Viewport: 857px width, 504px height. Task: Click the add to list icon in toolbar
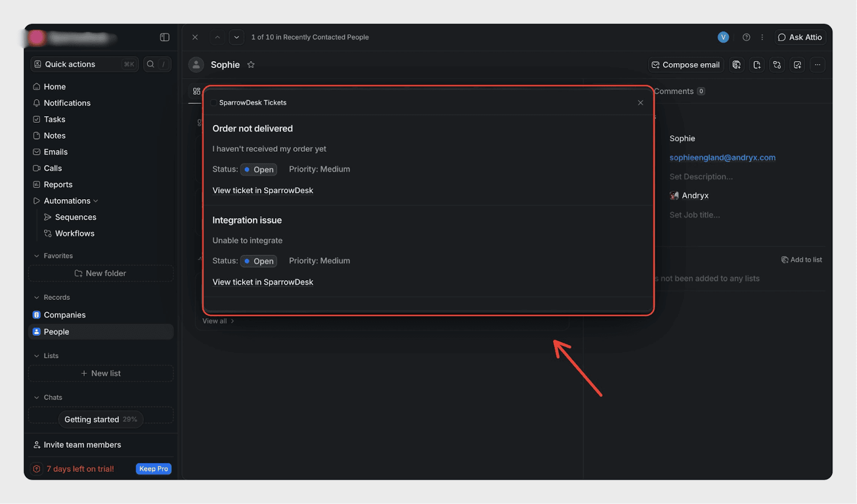736,65
